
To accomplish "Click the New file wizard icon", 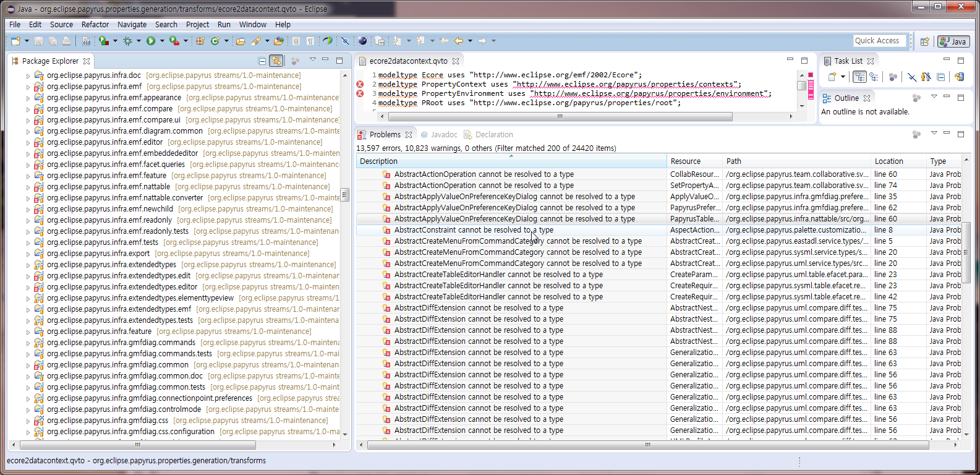I will coord(15,41).
